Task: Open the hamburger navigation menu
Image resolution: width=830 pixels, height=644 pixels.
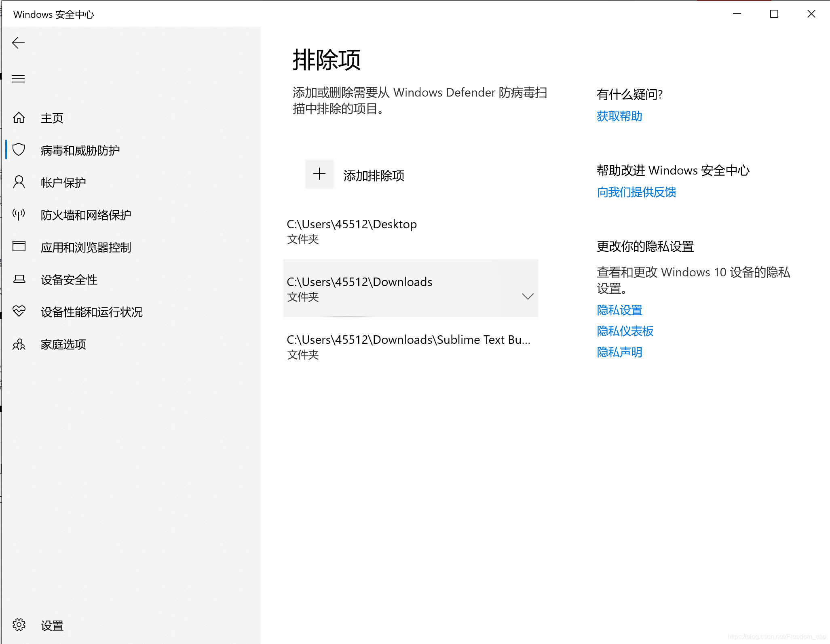Action: point(18,78)
